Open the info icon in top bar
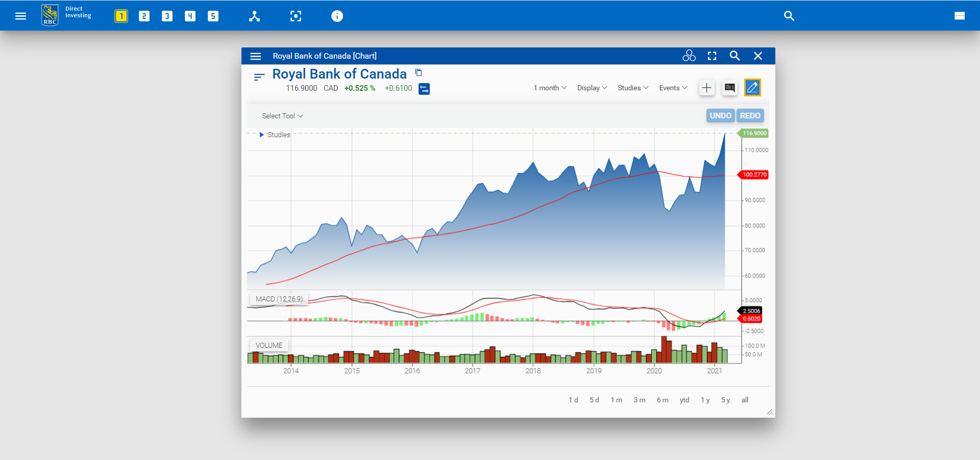Screen dimensions: 980x460 (337, 16)
